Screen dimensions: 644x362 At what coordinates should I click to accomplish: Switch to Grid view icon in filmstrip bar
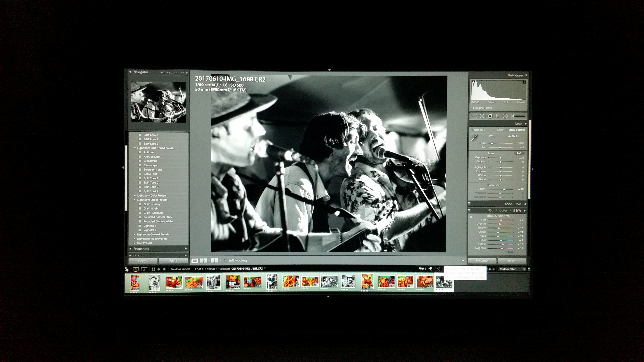click(x=153, y=269)
